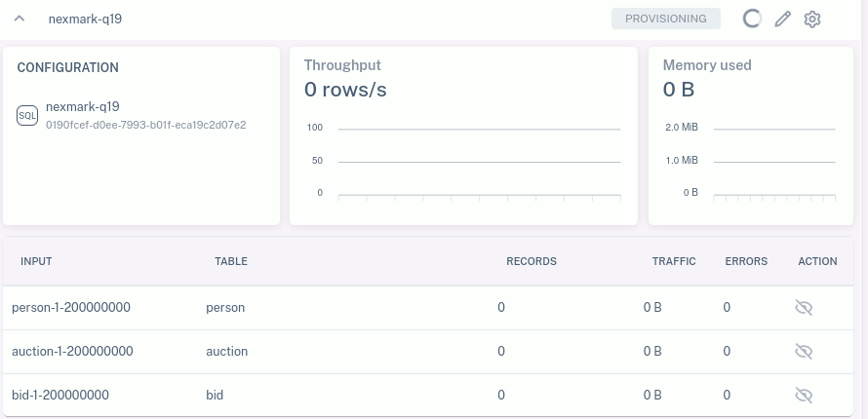868x419 pixels.
Task: Open nexmark-q19 program in Configuration card
Action: point(83,106)
